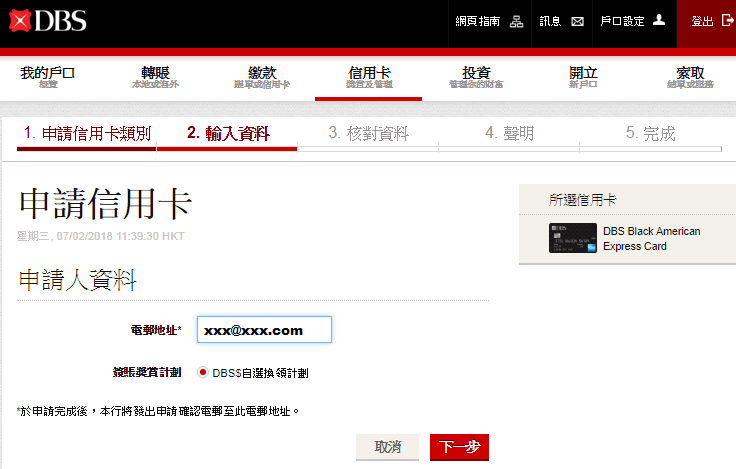This screenshot has width=736, height=469.
Task: Open the 信用卡 menu
Action: (x=368, y=77)
